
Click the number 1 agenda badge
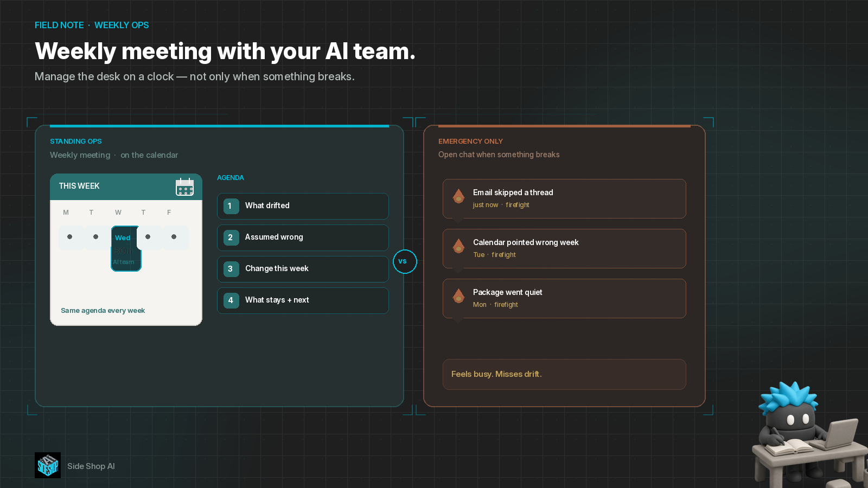click(231, 206)
